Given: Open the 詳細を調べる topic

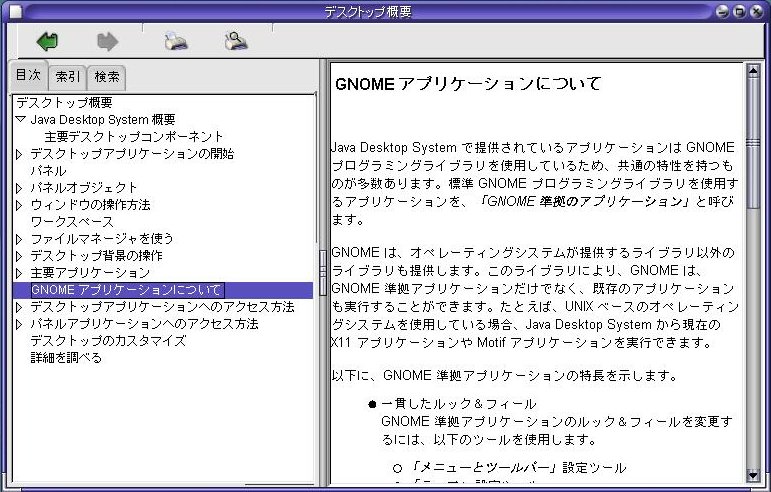Looking at the screenshot, I should point(66,358).
